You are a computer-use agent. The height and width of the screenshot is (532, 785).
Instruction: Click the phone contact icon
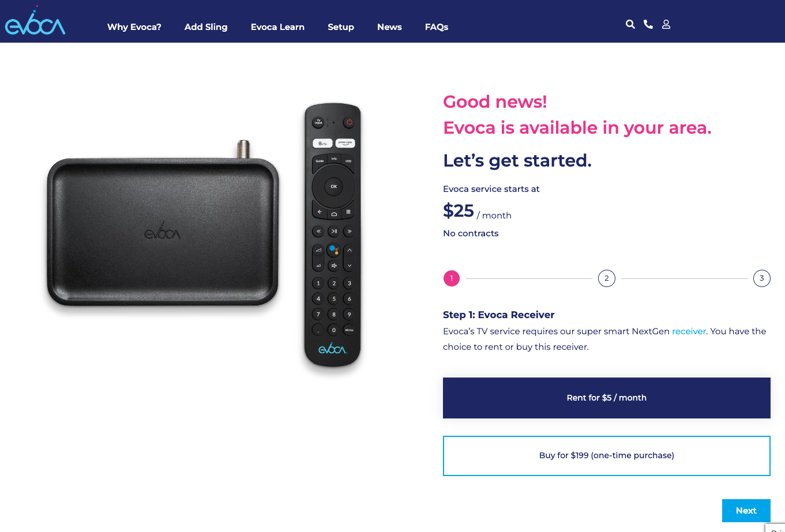[648, 24]
